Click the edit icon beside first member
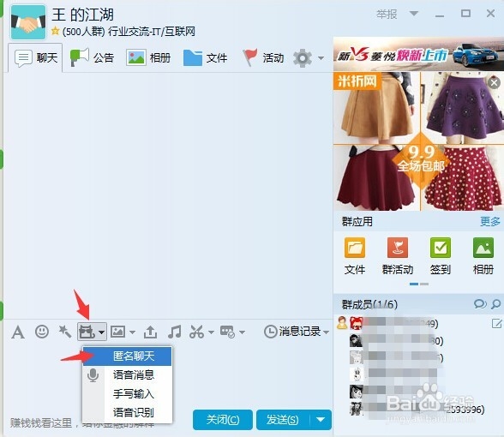504x437 pixels. (496, 323)
